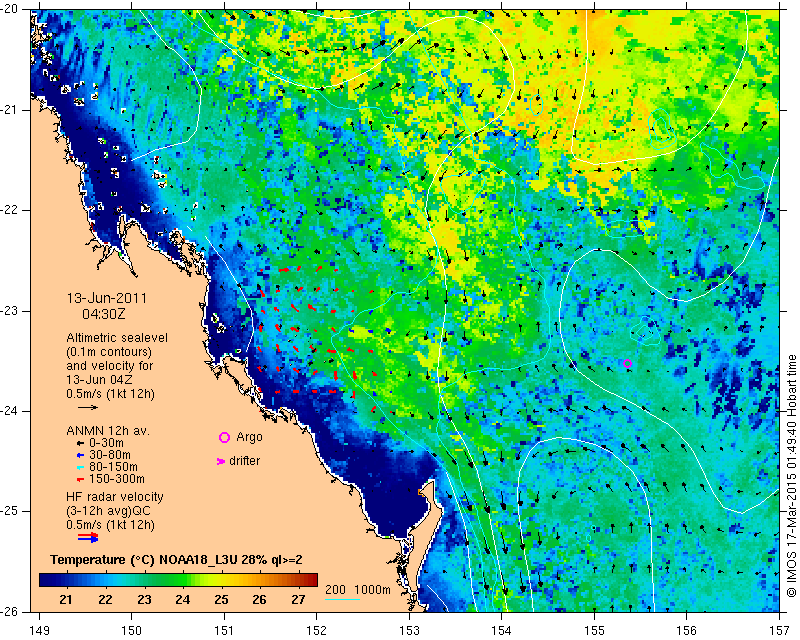Click the longitude axis label '155'
Viewport: 800px width, 640px height.
(x=594, y=631)
